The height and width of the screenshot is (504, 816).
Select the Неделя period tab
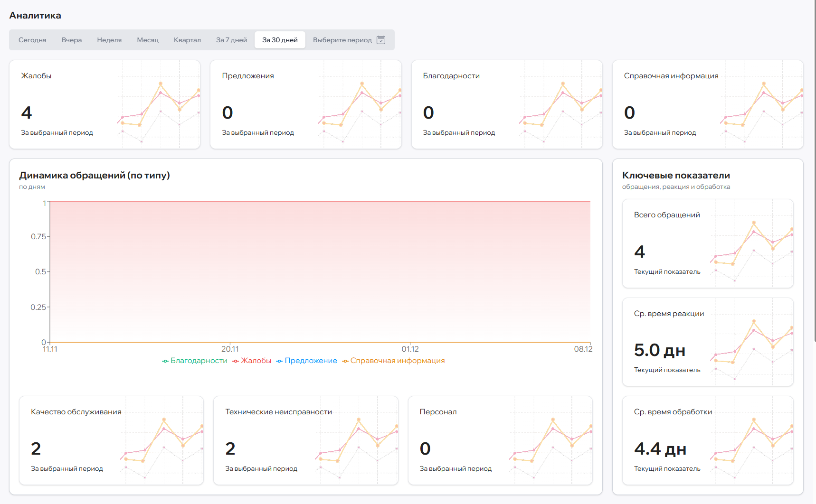pos(109,40)
